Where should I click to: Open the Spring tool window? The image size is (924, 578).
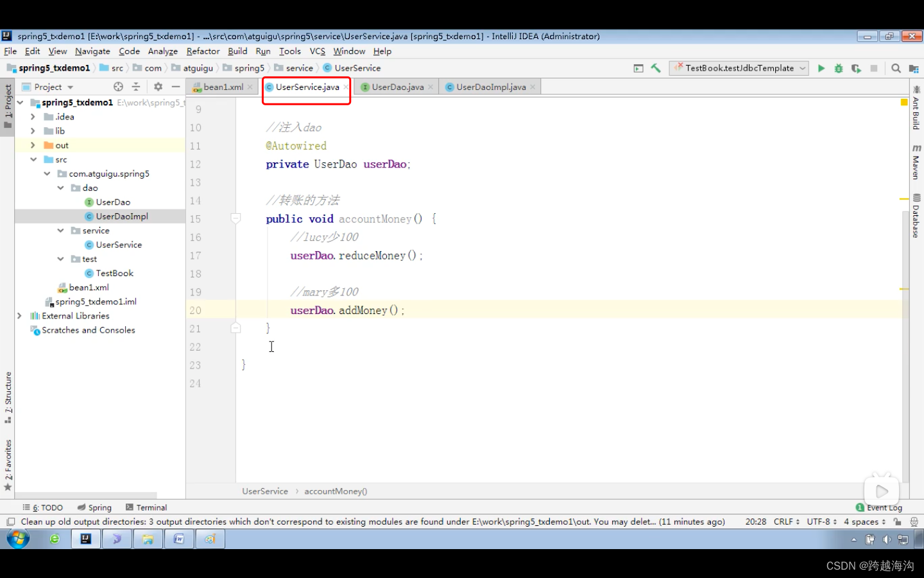94,507
